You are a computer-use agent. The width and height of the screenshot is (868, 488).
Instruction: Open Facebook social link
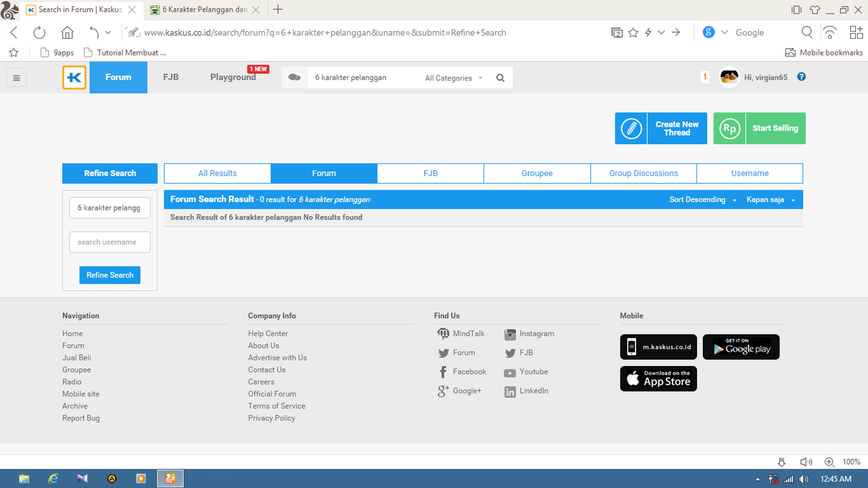(462, 371)
